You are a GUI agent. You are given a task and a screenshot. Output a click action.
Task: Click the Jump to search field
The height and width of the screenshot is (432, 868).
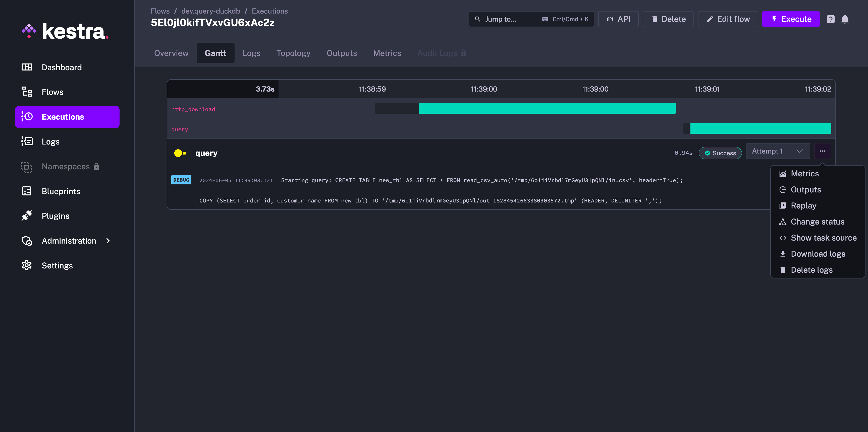click(531, 19)
